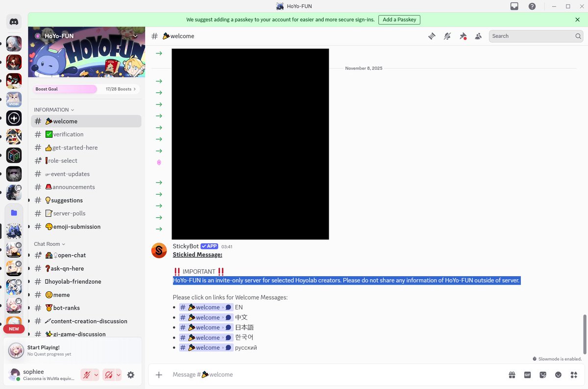Select the welcome channel

tap(86, 121)
